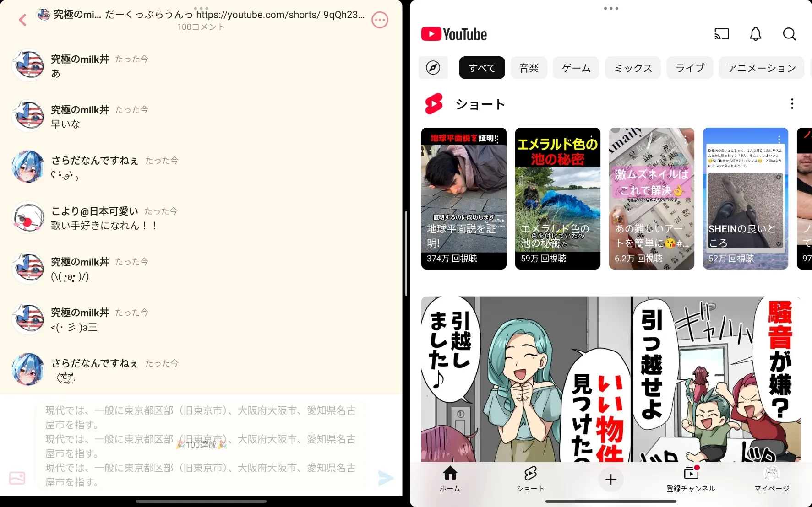812x507 pixels.
Task: Select the ゲーム filter chip
Action: coord(576,68)
